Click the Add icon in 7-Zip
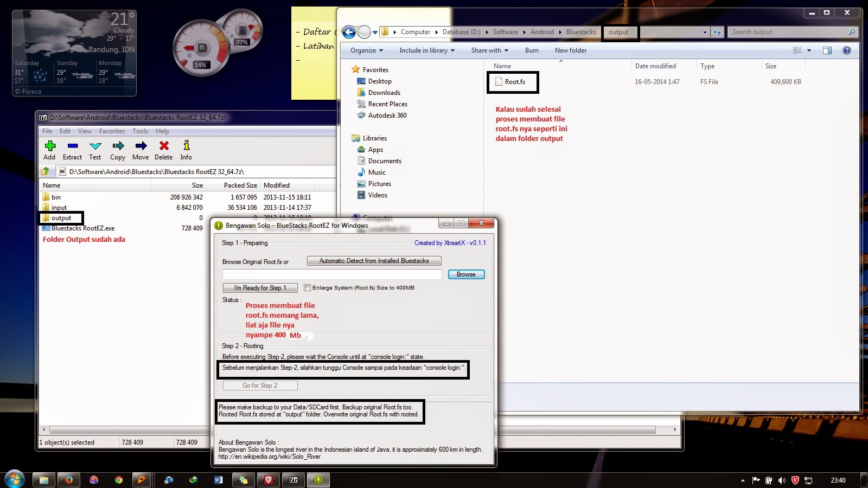The height and width of the screenshot is (488, 868). [50, 145]
